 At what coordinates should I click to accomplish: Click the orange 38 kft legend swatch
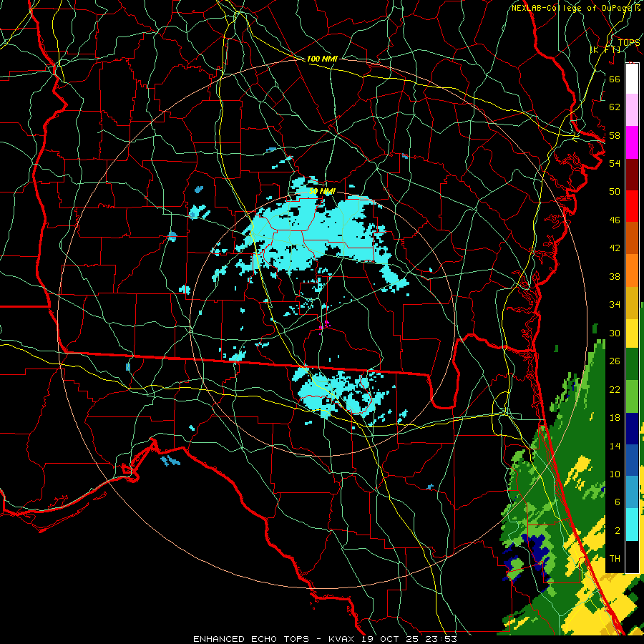tap(632, 270)
